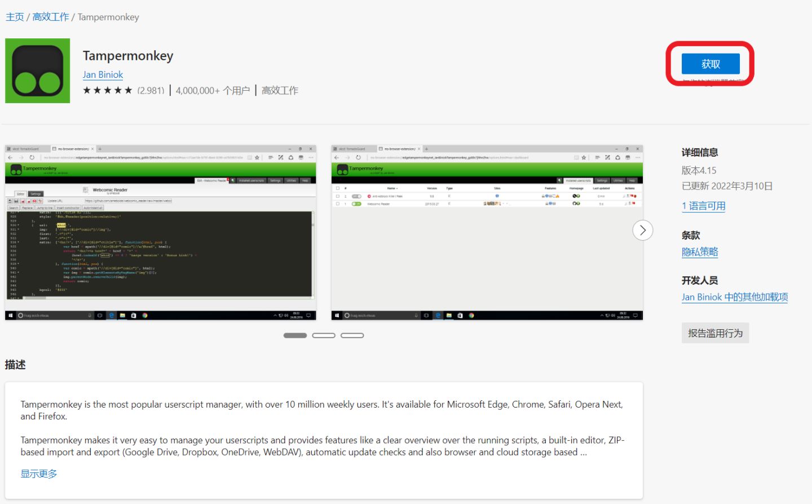Open the 隐私策略 link
This screenshot has height=504, width=812.
(700, 252)
